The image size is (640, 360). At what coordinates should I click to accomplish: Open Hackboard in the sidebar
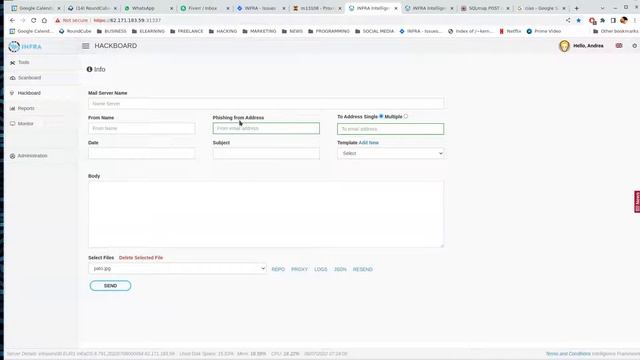29,93
